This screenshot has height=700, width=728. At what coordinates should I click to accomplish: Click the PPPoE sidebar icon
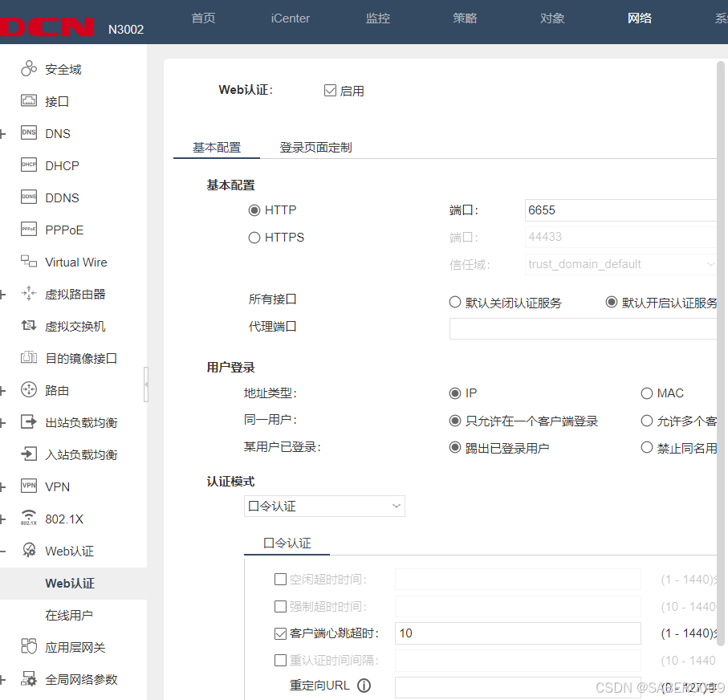click(x=30, y=229)
